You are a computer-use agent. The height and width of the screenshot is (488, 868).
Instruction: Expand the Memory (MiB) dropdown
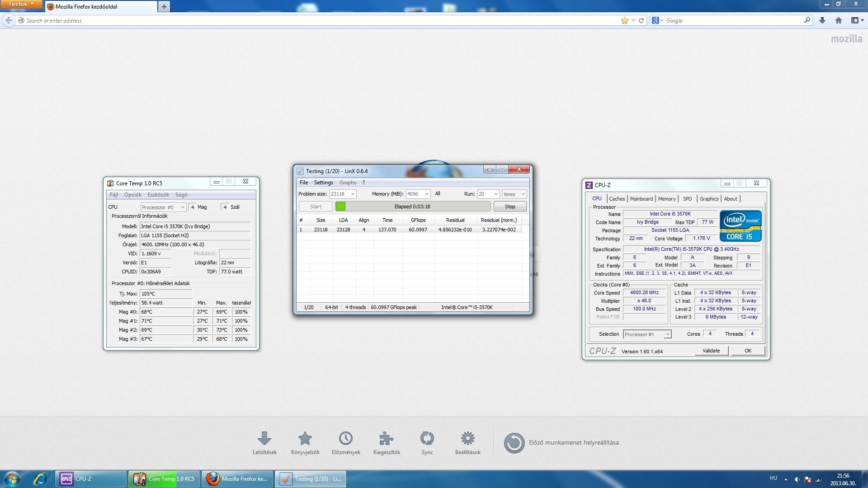(426, 194)
